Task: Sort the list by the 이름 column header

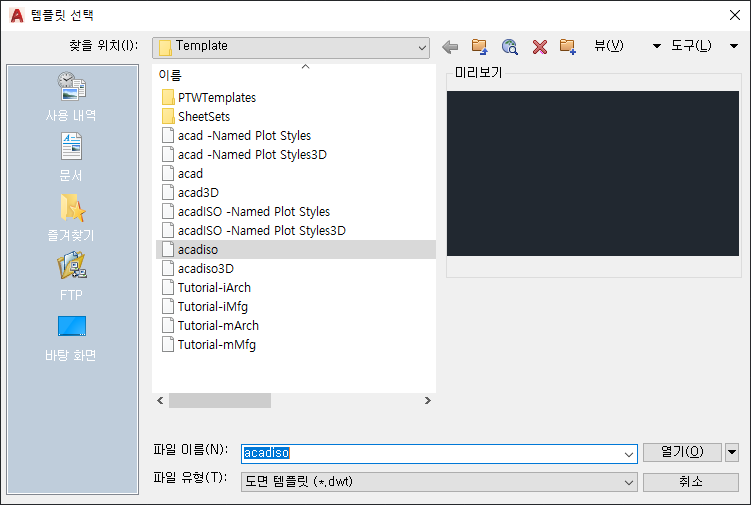Action: [x=170, y=75]
